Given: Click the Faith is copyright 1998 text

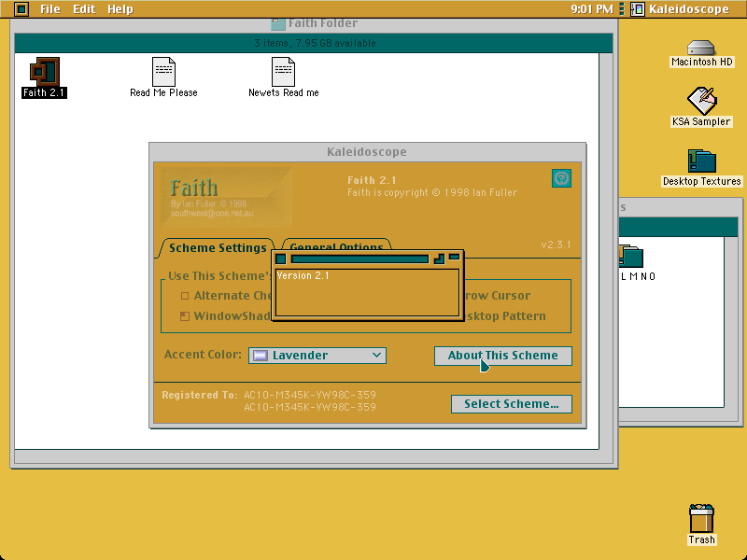Looking at the screenshot, I should pyautogui.click(x=432, y=193).
